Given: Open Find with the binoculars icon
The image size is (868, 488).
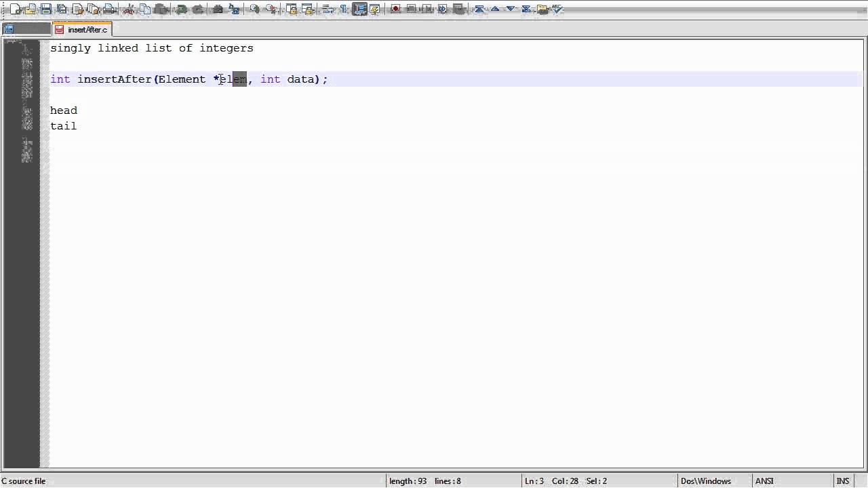Looking at the screenshot, I should tap(218, 9).
